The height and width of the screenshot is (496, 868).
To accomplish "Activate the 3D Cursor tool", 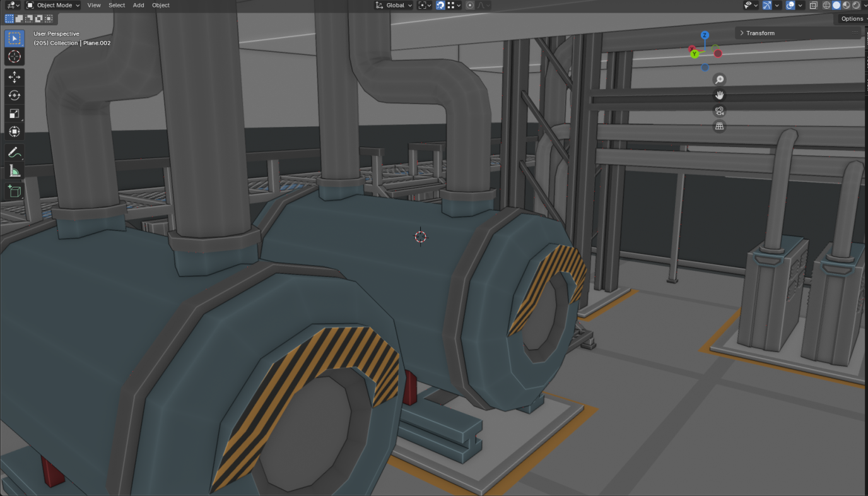I will (14, 57).
